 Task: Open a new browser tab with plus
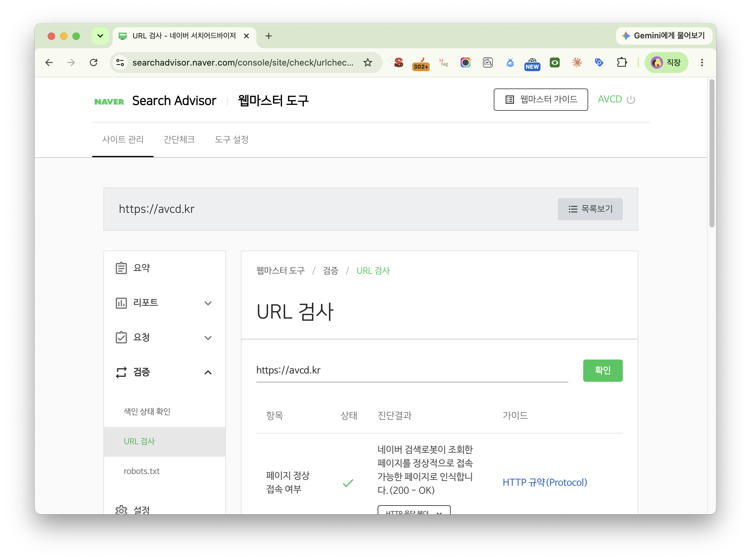[x=269, y=36]
